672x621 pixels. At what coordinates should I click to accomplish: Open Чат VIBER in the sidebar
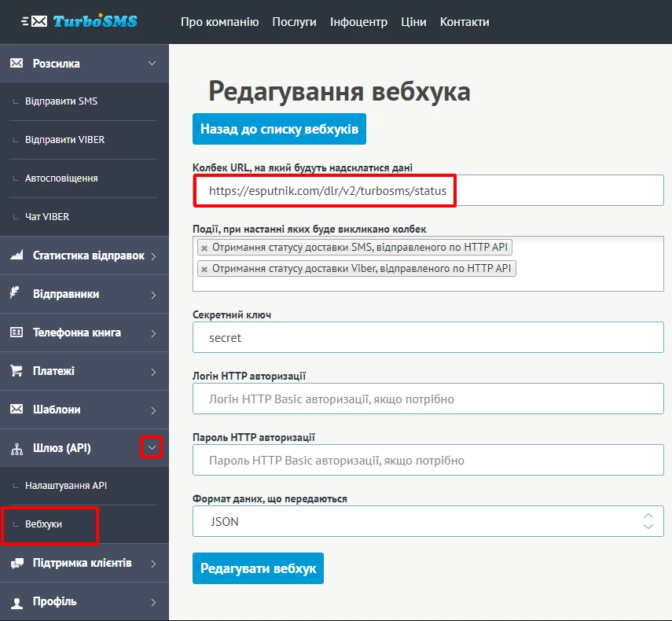[x=47, y=216]
